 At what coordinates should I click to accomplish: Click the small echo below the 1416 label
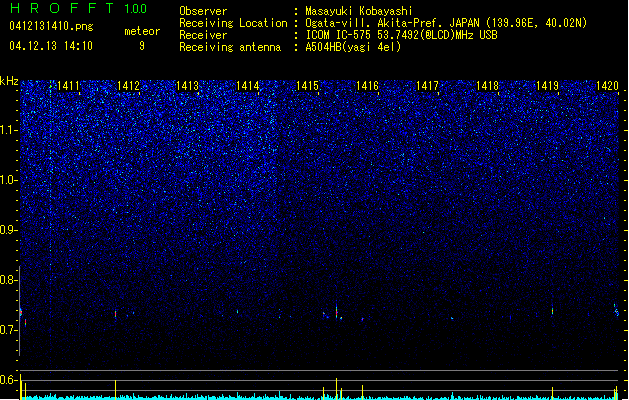(362, 319)
